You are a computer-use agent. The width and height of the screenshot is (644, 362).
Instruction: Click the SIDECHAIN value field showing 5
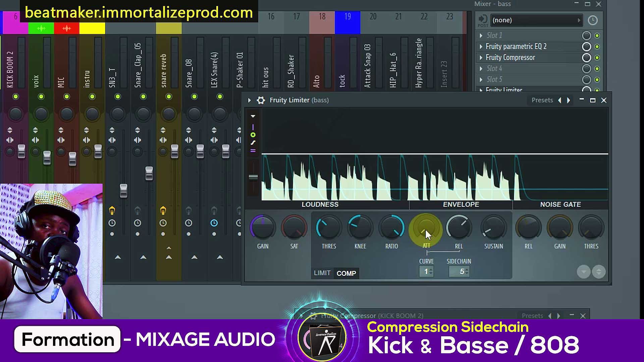[459, 271]
